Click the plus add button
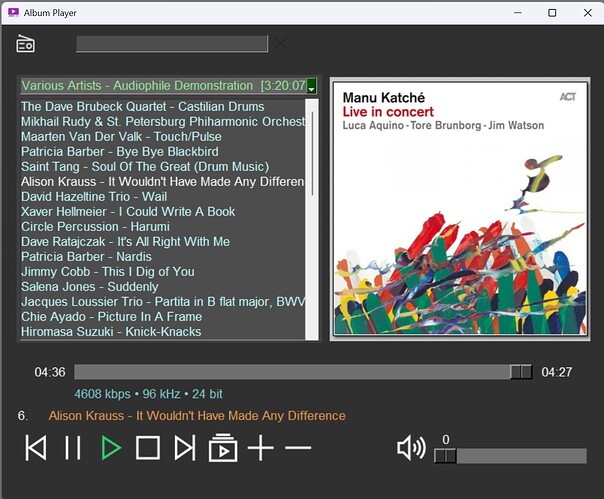Screen dimensions: 604x499 coord(261,448)
